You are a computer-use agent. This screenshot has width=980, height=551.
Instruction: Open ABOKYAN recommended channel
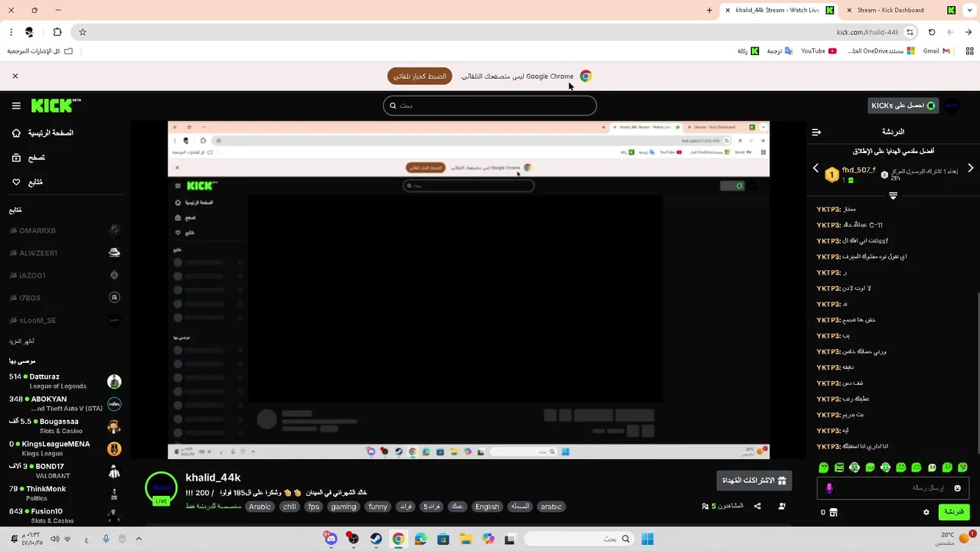(x=65, y=403)
